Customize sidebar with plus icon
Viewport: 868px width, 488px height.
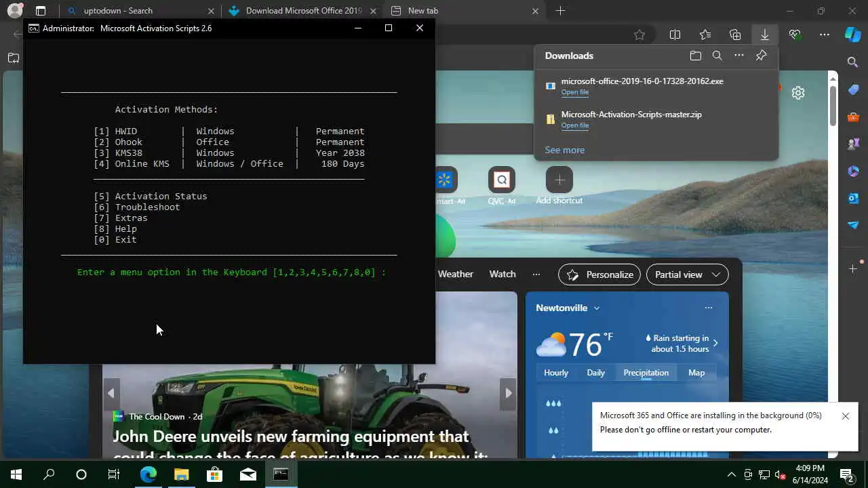[x=853, y=268]
